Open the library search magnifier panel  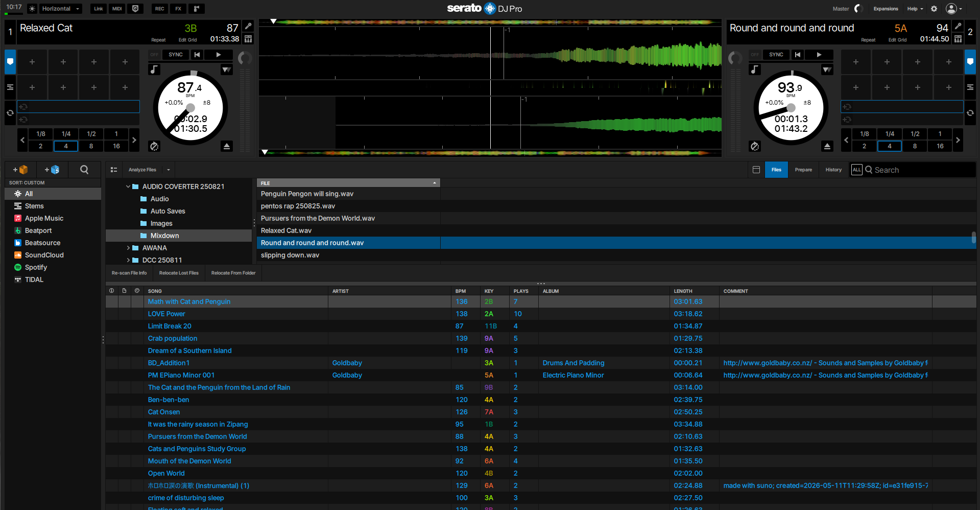click(84, 170)
